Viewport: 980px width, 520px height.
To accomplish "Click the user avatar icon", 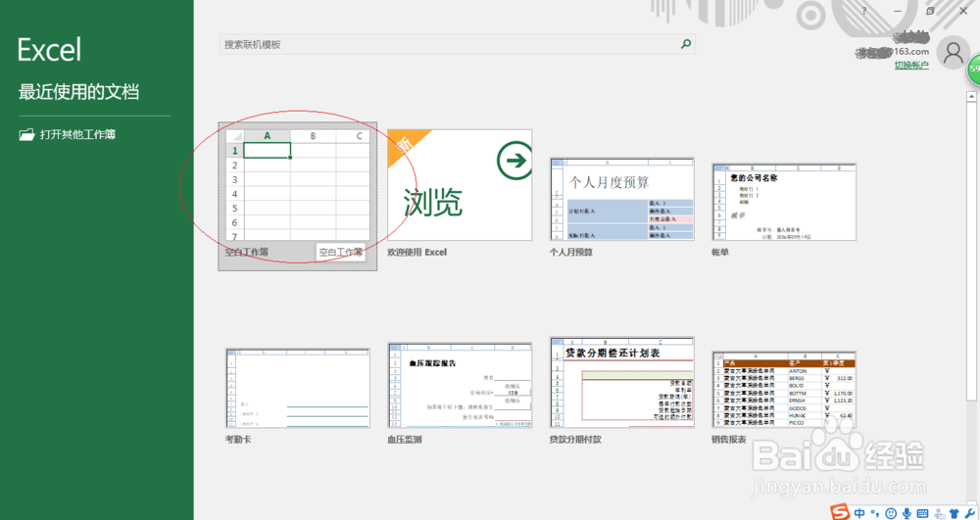I will tap(954, 54).
